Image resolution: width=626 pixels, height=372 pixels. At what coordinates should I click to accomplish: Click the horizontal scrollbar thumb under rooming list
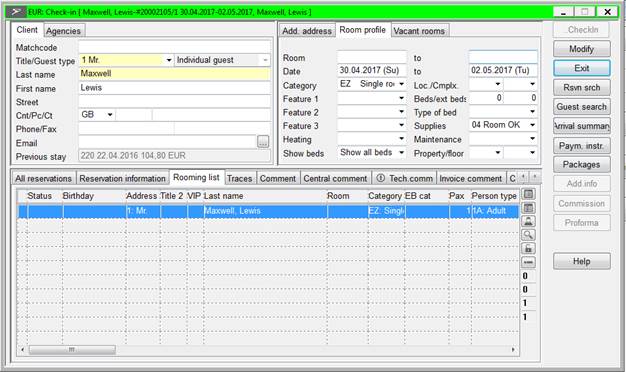coord(72,350)
